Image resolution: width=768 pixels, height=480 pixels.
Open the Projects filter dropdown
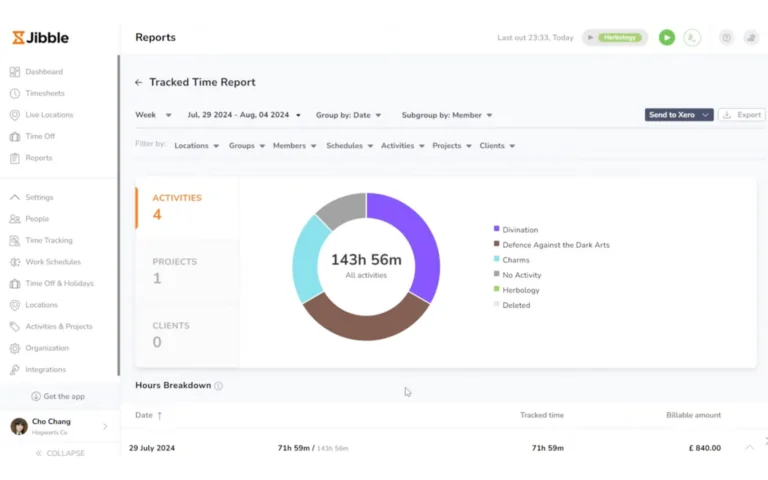pyautogui.click(x=452, y=145)
